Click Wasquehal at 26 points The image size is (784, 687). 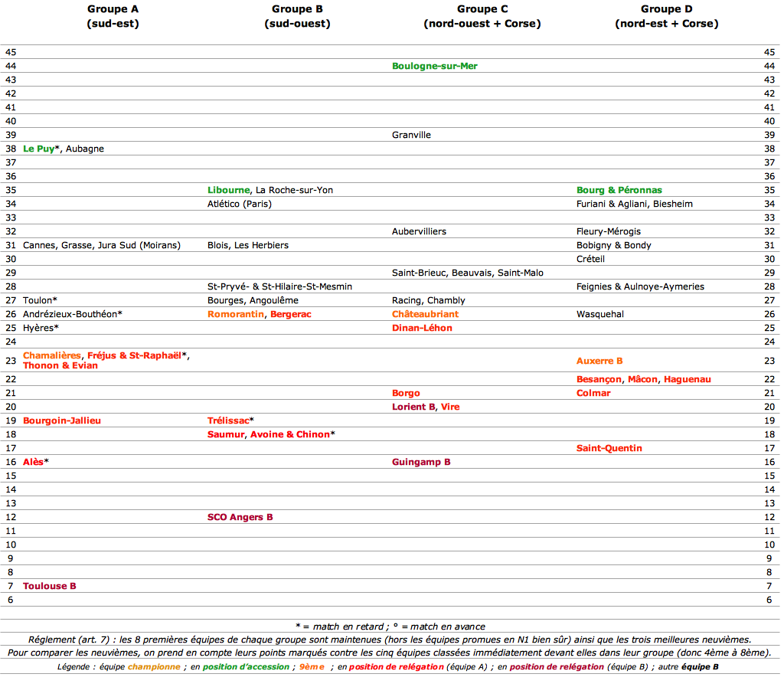[600, 314]
